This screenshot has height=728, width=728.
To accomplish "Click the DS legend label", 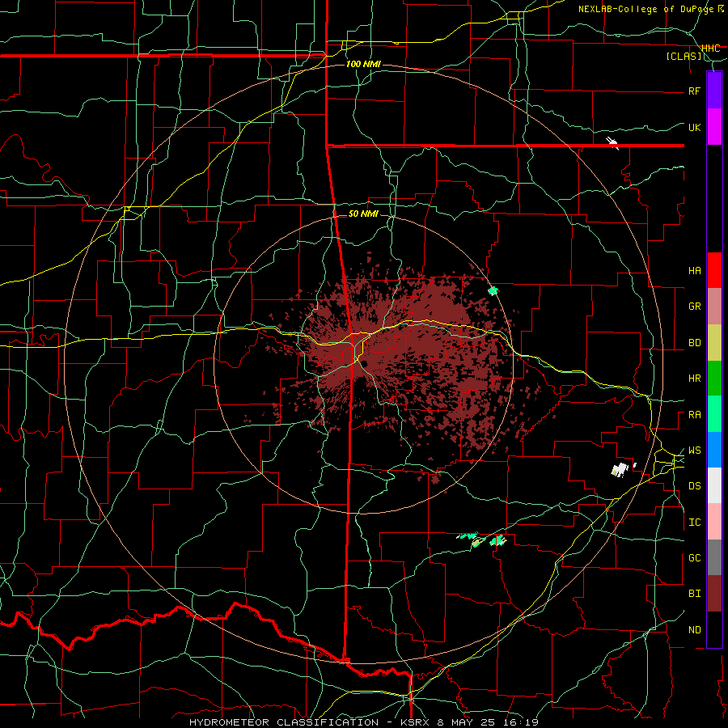I will click(x=694, y=486).
